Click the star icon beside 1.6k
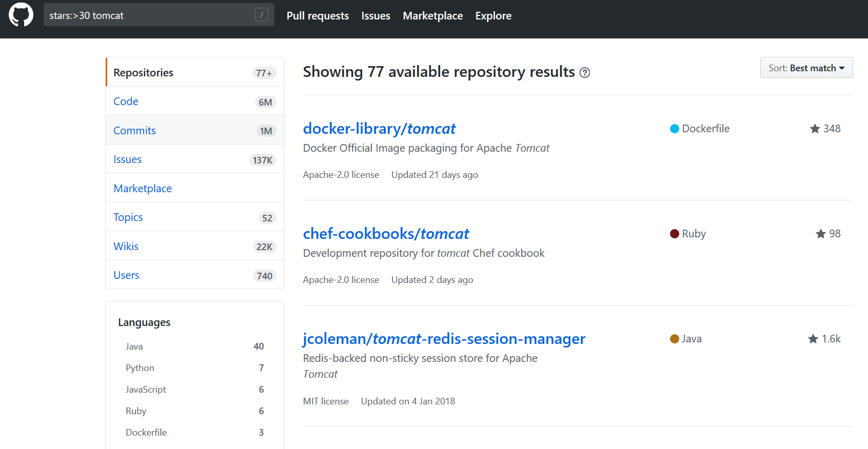868x449 pixels. (813, 339)
